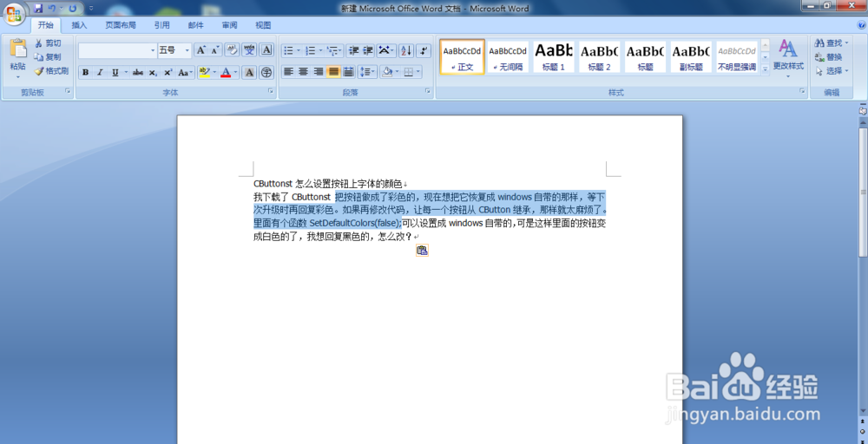This screenshot has width=868, height=444.
Task: Sort the selected text A-Z
Action: (x=405, y=51)
